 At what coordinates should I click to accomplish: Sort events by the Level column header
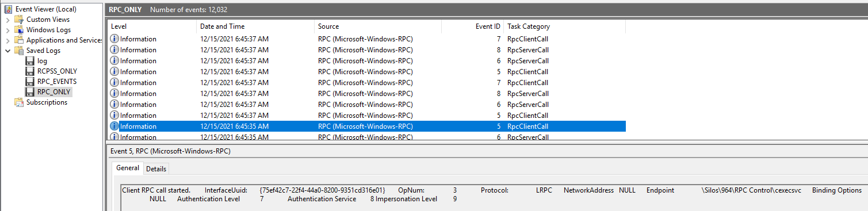tap(152, 26)
